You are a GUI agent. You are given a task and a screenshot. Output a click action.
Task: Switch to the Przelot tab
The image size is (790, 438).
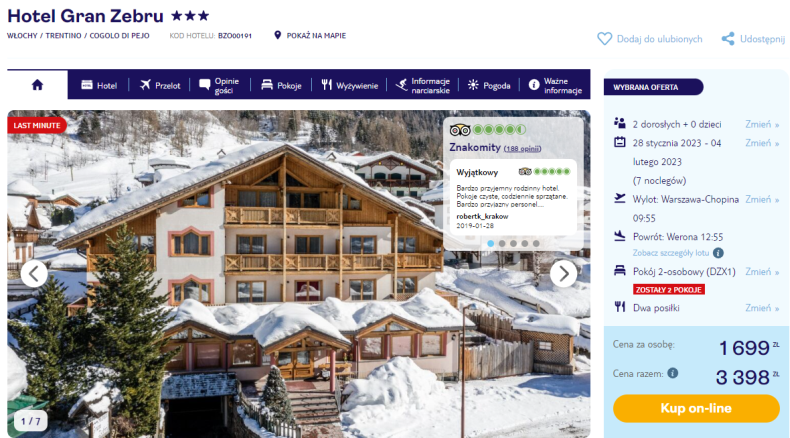160,85
